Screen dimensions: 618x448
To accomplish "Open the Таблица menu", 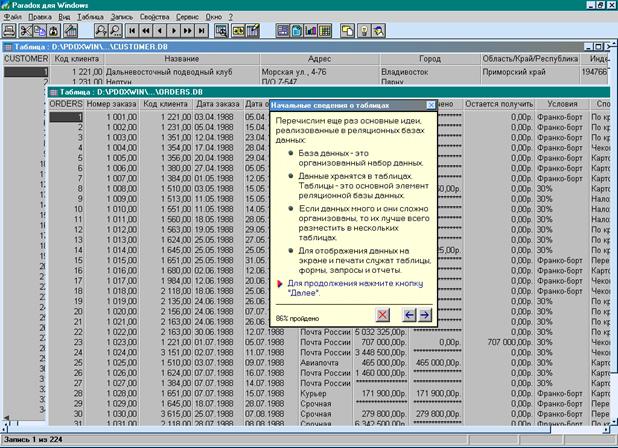I will (x=90, y=17).
